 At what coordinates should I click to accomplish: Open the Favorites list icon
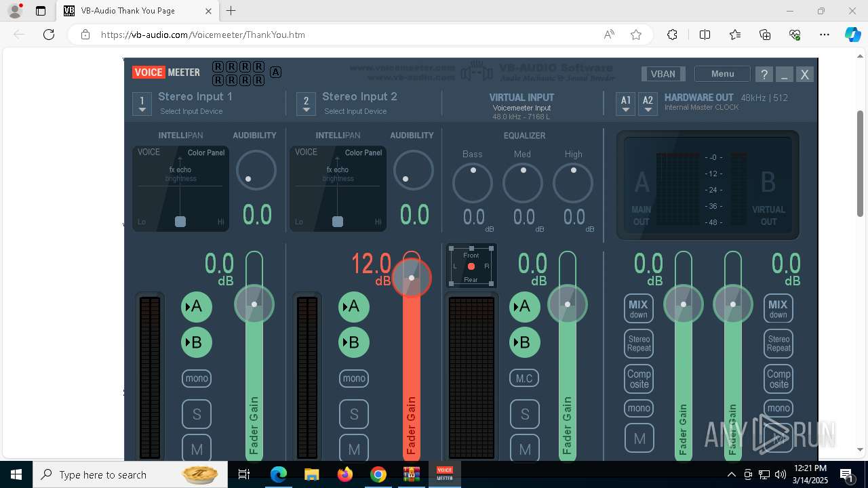(x=735, y=35)
